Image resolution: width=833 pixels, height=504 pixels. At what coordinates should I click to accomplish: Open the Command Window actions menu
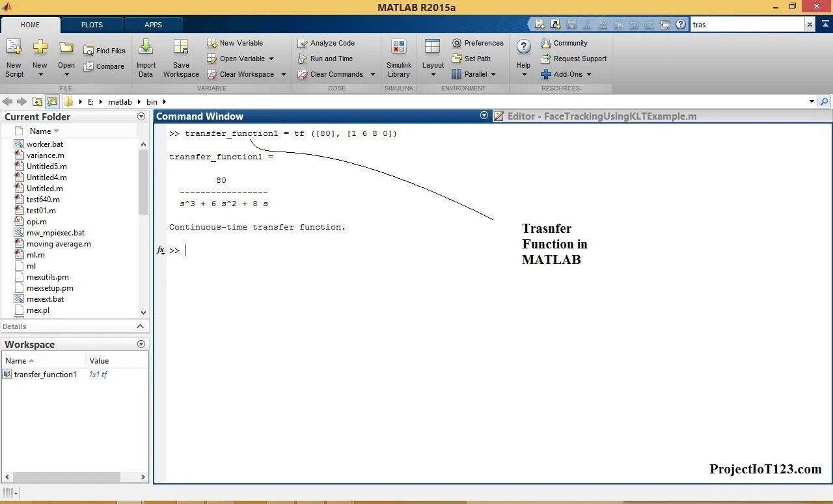pos(484,115)
